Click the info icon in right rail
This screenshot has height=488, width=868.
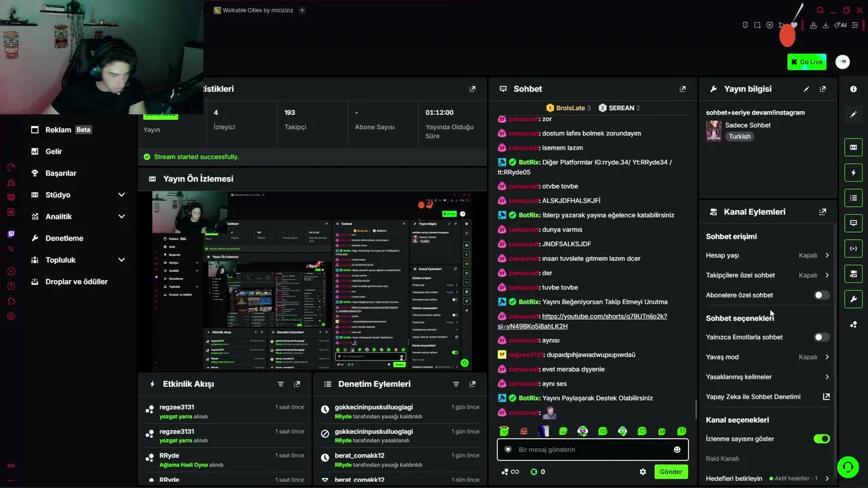[x=853, y=89]
